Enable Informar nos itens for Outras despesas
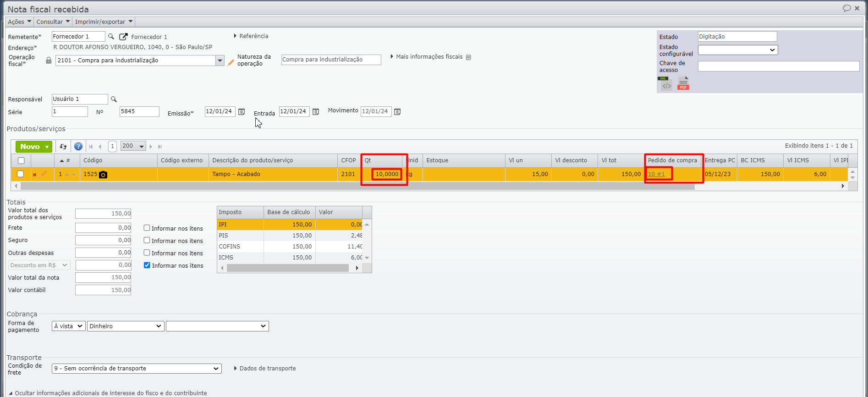 coord(147,253)
